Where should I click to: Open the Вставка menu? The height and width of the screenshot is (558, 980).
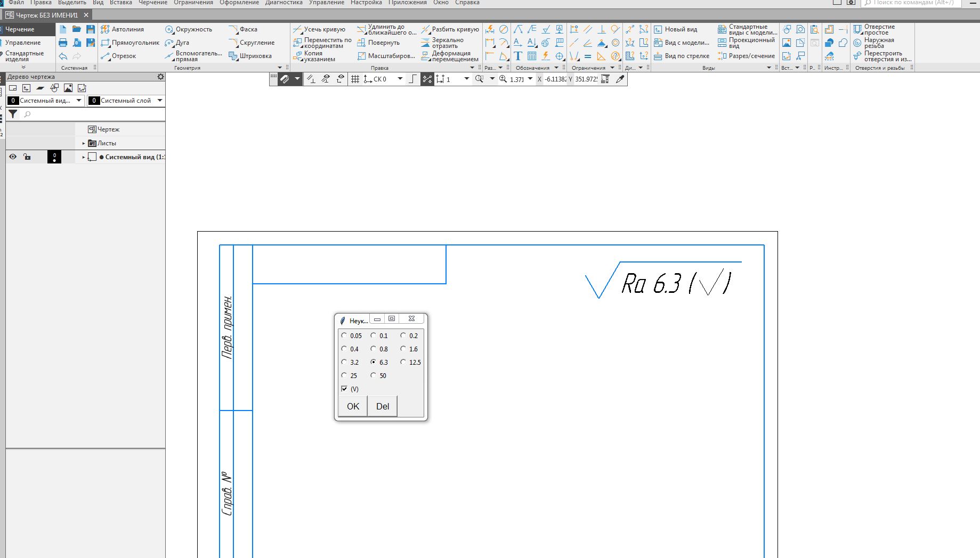121,3
